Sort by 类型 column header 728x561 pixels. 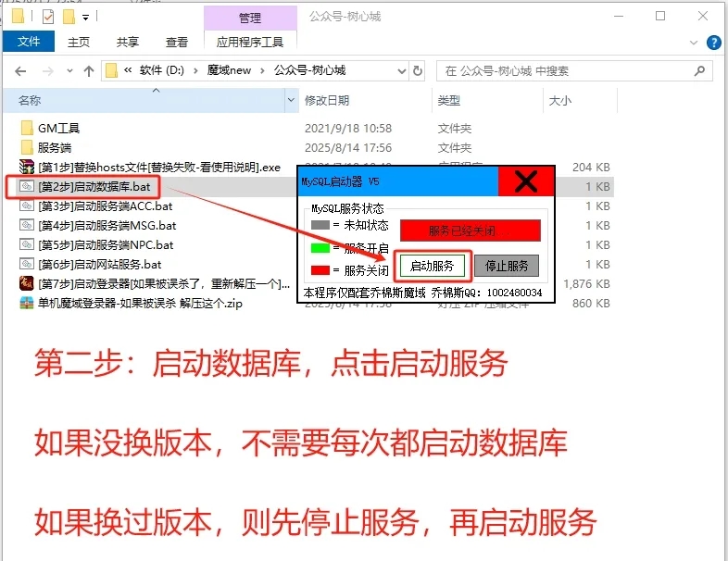click(487, 100)
